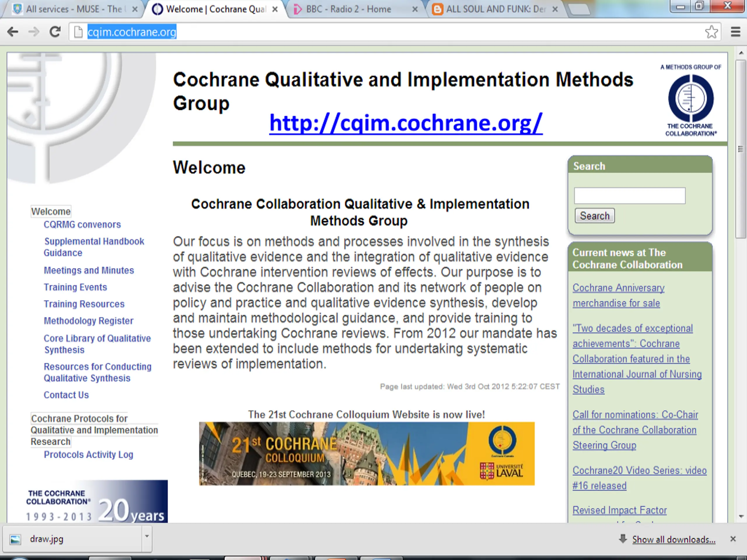The width and height of the screenshot is (747, 560).
Task: Open the Training Resources page
Action: 84,304
